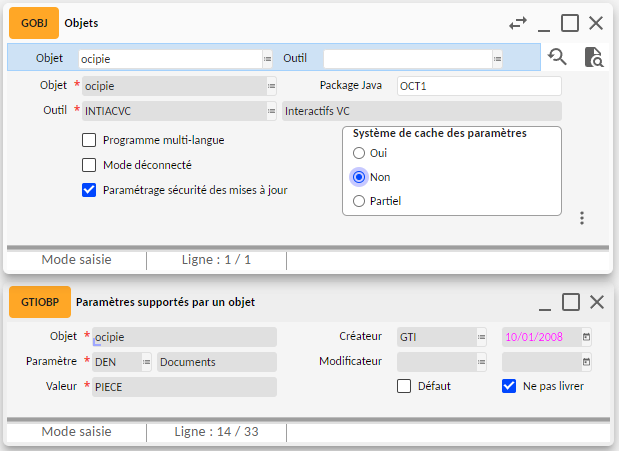619x451 pixels.
Task: Open list for Outil search field
Action: [496, 58]
